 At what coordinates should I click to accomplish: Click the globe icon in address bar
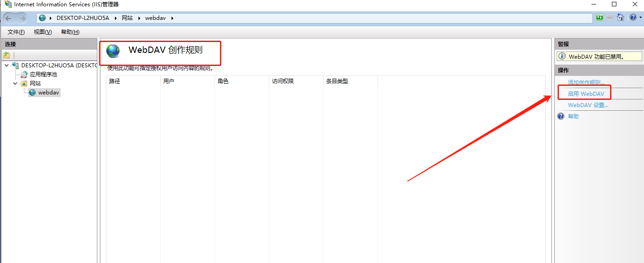pos(43,18)
